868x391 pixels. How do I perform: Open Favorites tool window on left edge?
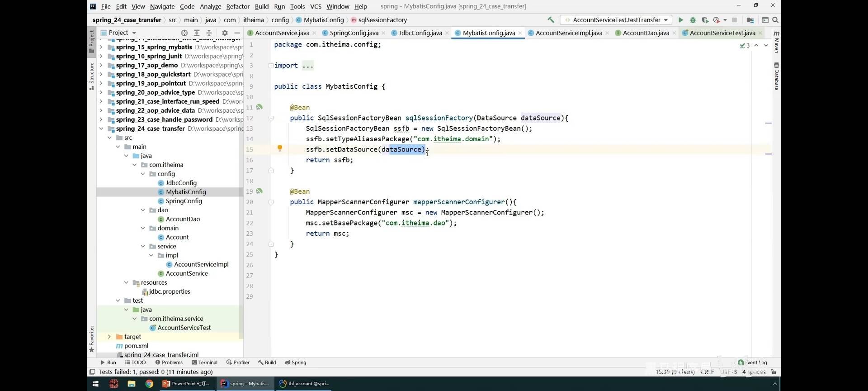(92, 339)
